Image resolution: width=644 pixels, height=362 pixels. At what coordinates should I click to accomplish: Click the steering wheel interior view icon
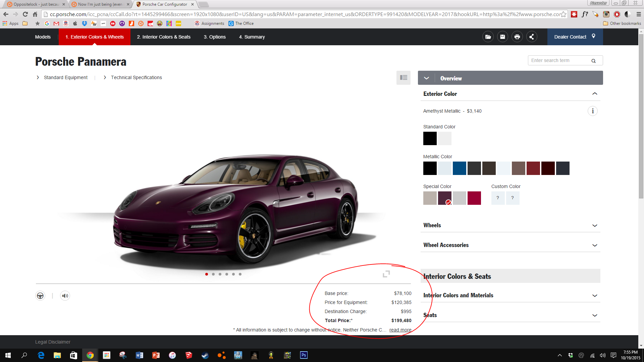[40, 296]
